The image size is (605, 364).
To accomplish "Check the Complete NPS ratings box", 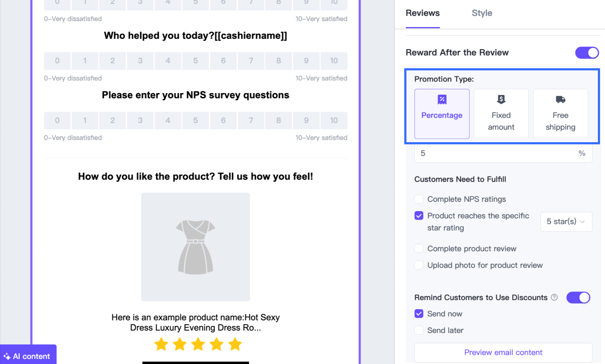I will coord(419,199).
